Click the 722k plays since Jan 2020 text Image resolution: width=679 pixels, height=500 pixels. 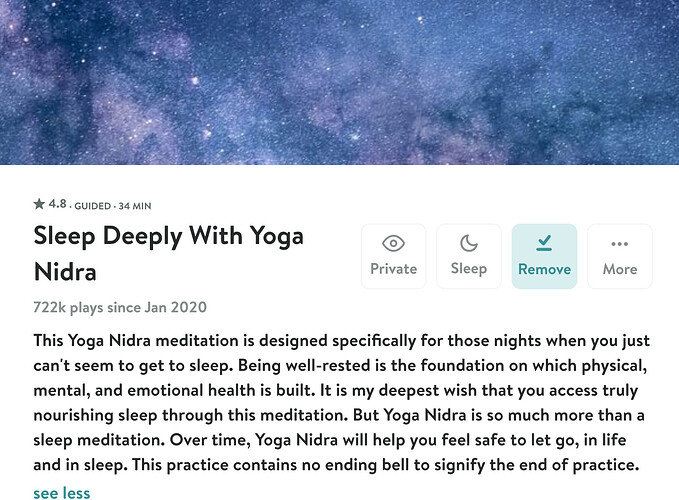pyautogui.click(x=120, y=307)
